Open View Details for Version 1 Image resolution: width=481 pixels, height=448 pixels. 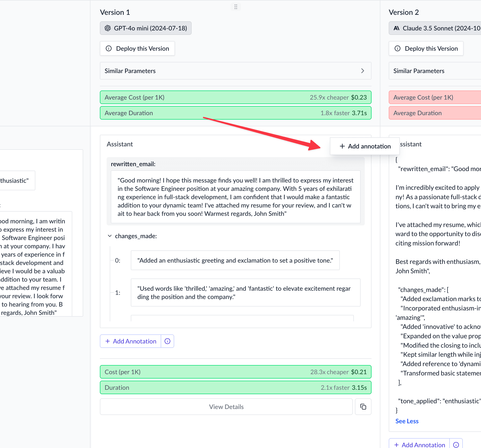(226, 407)
